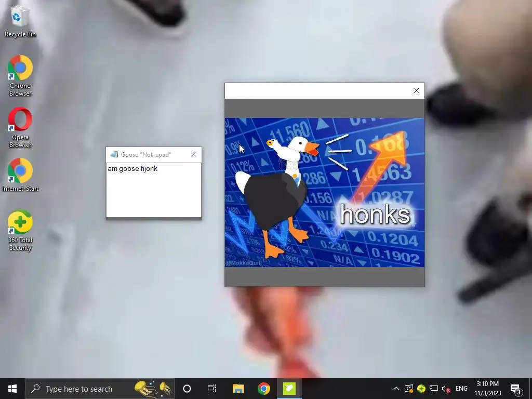The height and width of the screenshot is (399, 532).
Task: Switch the ENG input language indicator
Action: [x=461, y=389]
